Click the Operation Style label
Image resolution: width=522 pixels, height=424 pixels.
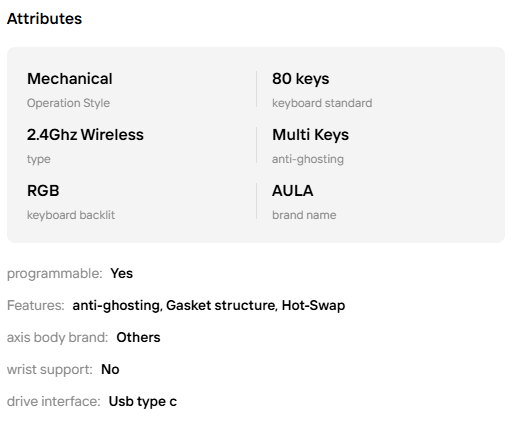[68, 103]
